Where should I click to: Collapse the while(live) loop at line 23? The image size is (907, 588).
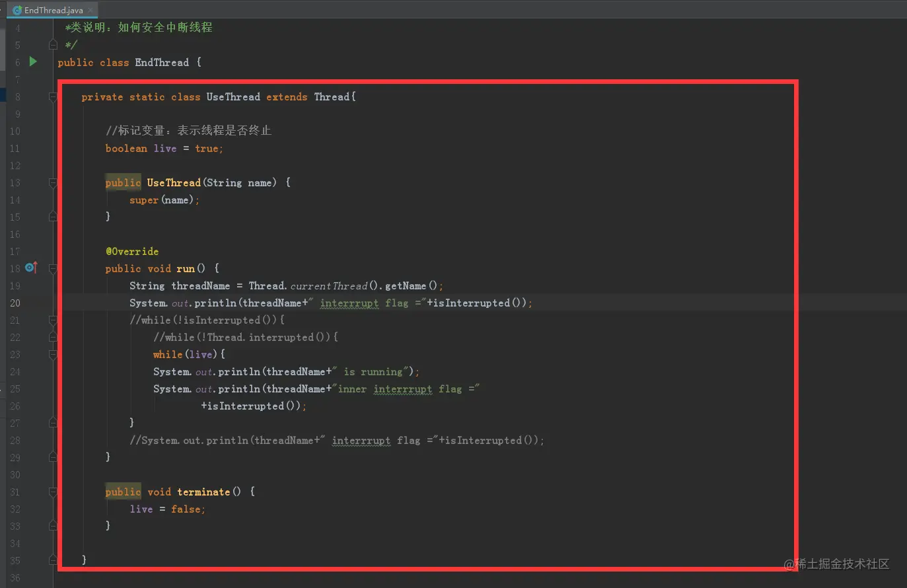pyautogui.click(x=53, y=354)
